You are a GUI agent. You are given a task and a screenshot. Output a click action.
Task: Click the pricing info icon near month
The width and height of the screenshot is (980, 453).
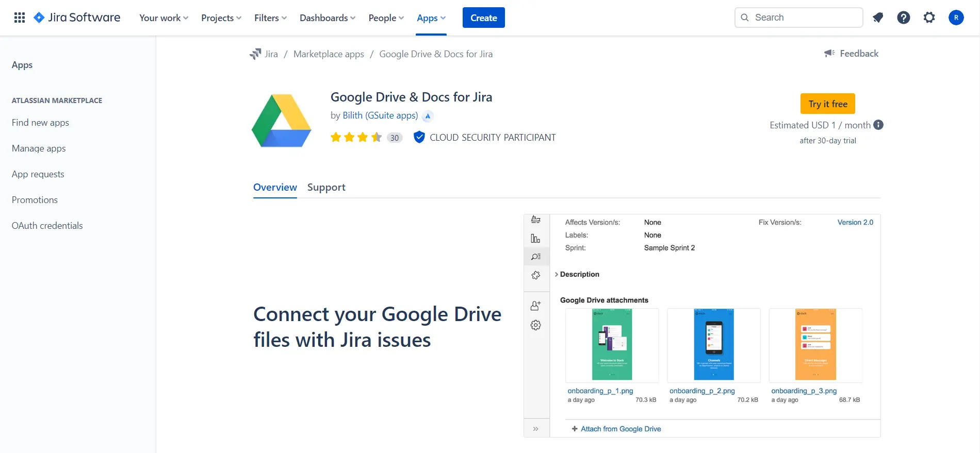878,125
